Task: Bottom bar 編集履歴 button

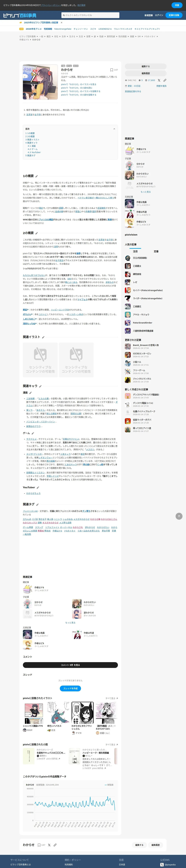Action: click(156, 845)
